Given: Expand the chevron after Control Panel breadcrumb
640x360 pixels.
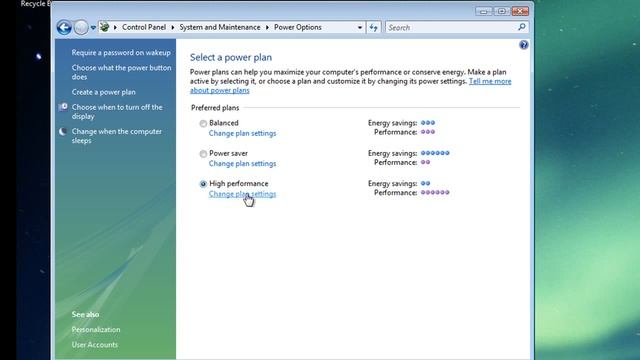Looking at the screenshot, I should [x=173, y=28].
